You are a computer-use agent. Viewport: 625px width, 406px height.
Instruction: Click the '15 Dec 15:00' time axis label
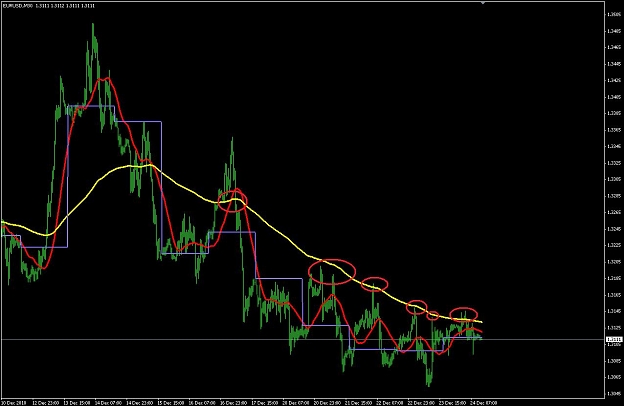point(171,403)
